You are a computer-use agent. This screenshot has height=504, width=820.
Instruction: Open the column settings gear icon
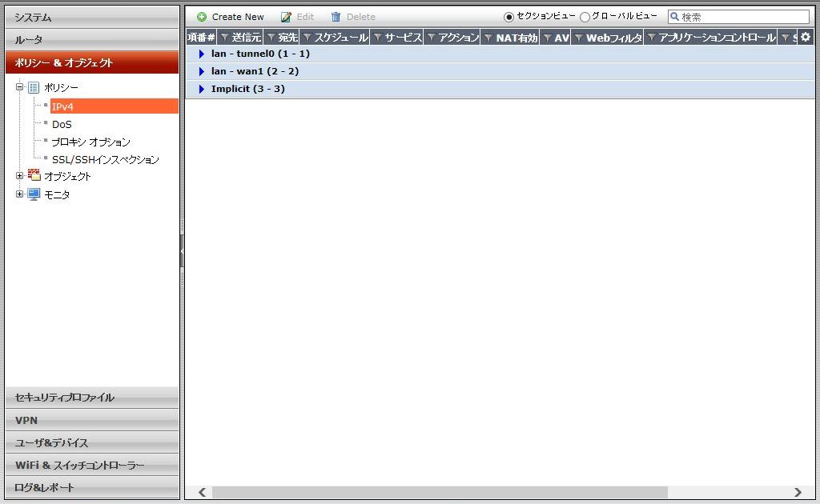pos(806,37)
